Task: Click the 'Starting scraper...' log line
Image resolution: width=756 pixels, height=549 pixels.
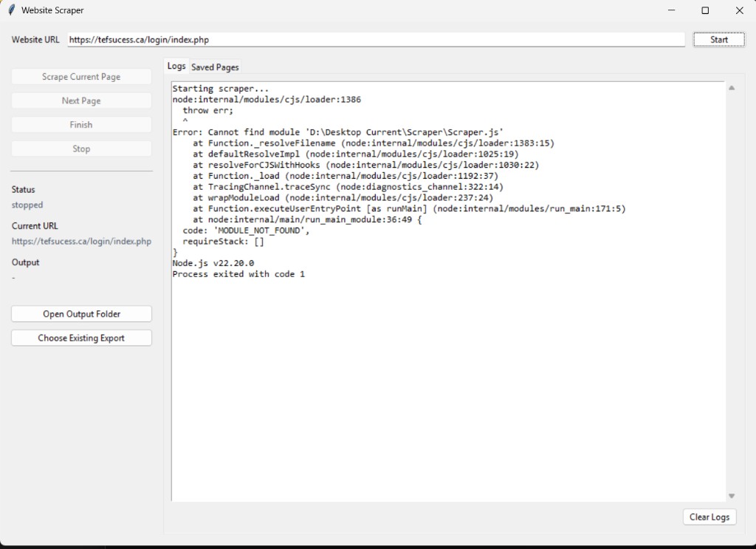Action: pos(220,89)
